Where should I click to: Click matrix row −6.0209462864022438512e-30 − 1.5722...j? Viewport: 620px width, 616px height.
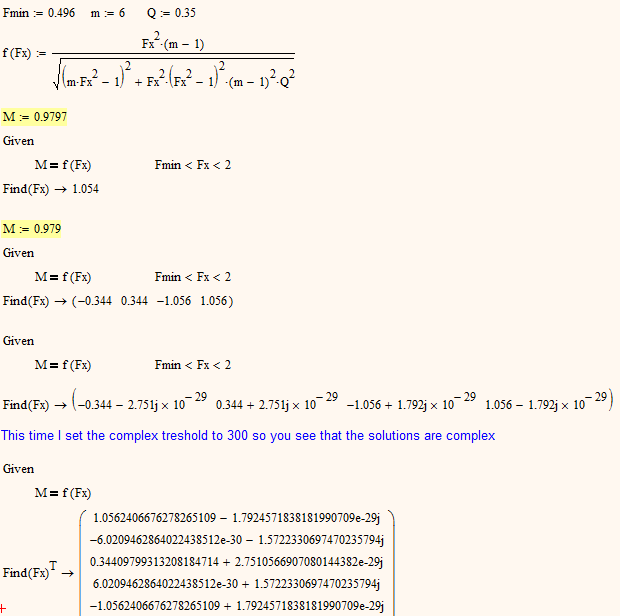[236, 540]
